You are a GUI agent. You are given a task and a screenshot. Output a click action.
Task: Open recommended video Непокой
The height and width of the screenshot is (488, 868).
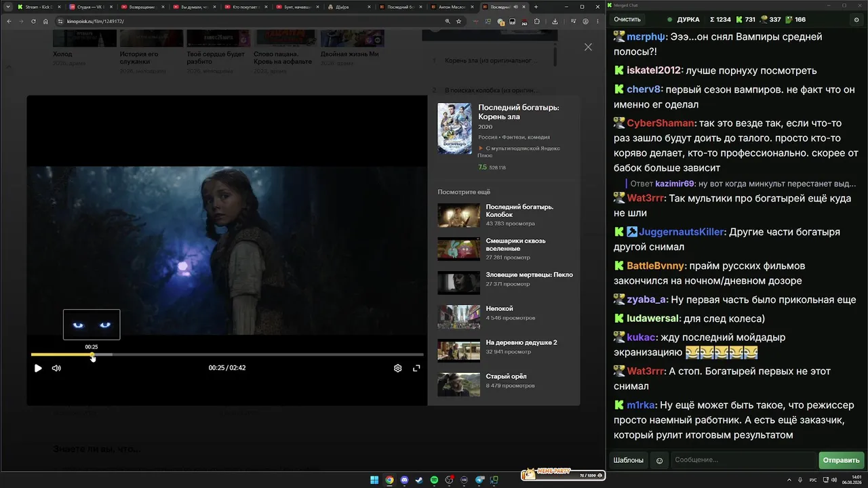click(x=506, y=317)
